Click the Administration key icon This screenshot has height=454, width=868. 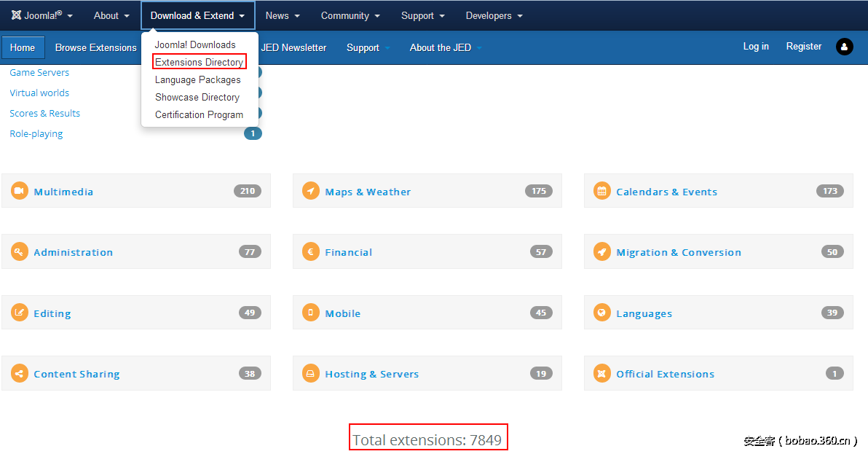click(x=20, y=251)
